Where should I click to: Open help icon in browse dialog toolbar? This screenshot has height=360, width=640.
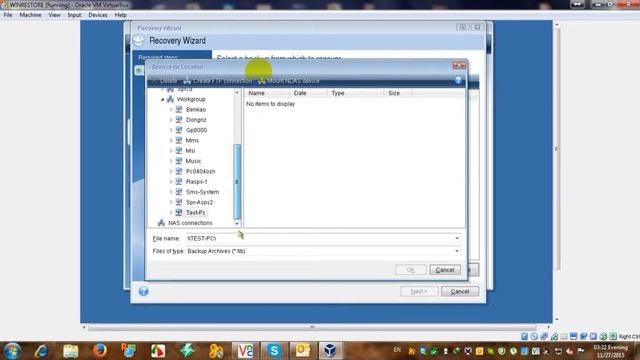tap(458, 80)
